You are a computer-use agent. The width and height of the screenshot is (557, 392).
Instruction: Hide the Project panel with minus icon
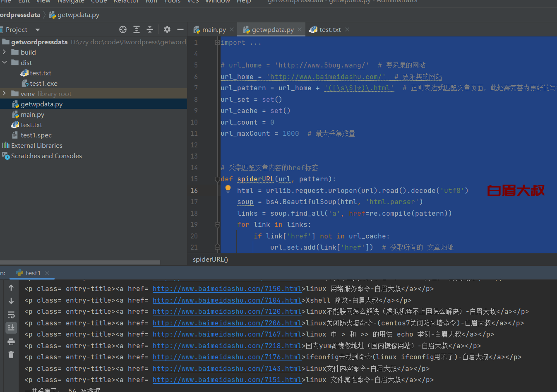[180, 29]
